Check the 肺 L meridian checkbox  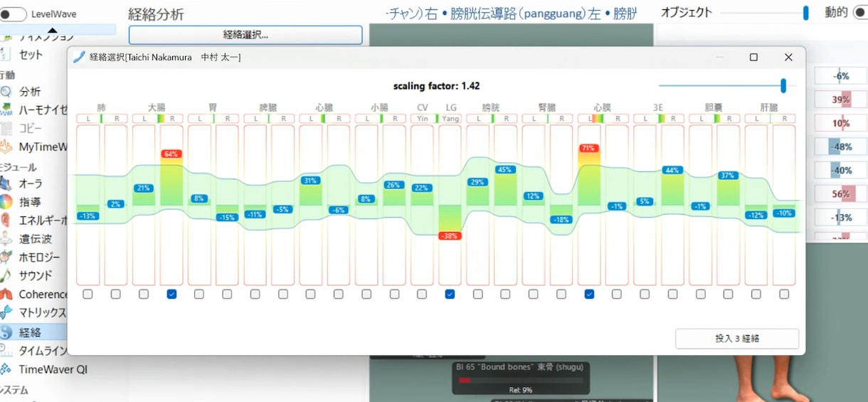coord(88,294)
